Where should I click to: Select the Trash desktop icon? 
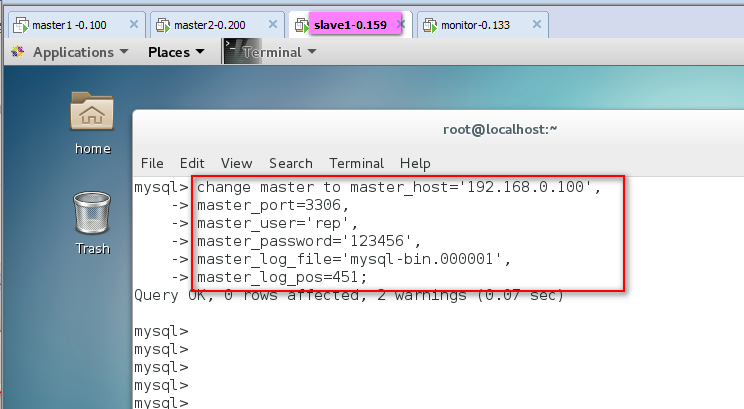tap(92, 213)
